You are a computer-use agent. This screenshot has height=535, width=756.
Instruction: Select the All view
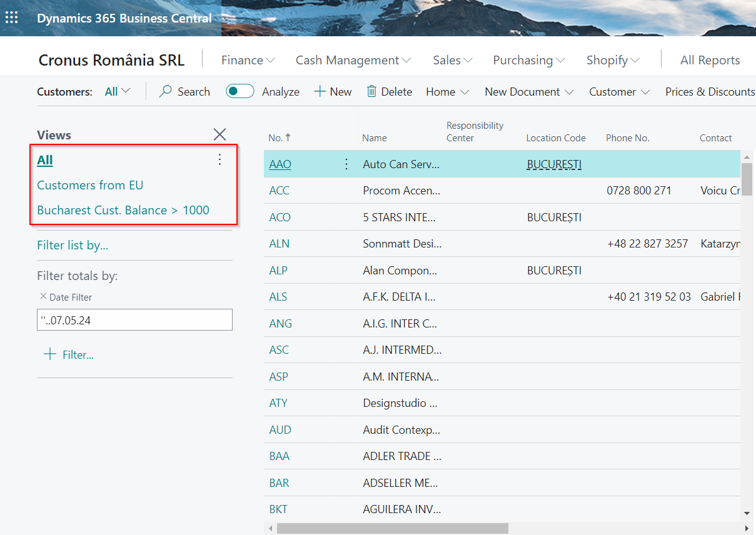point(45,160)
